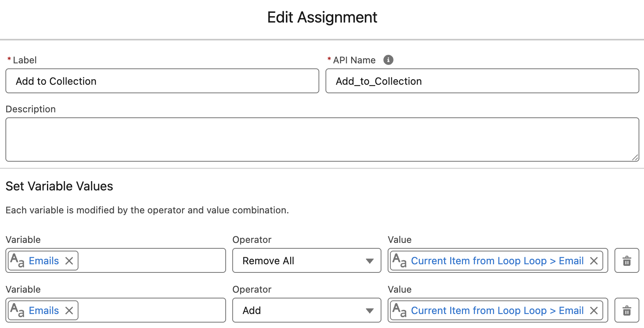Click the API Name field Add_to_Collection
Image resolution: width=644 pixels, height=328 pixels.
point(482,81)
